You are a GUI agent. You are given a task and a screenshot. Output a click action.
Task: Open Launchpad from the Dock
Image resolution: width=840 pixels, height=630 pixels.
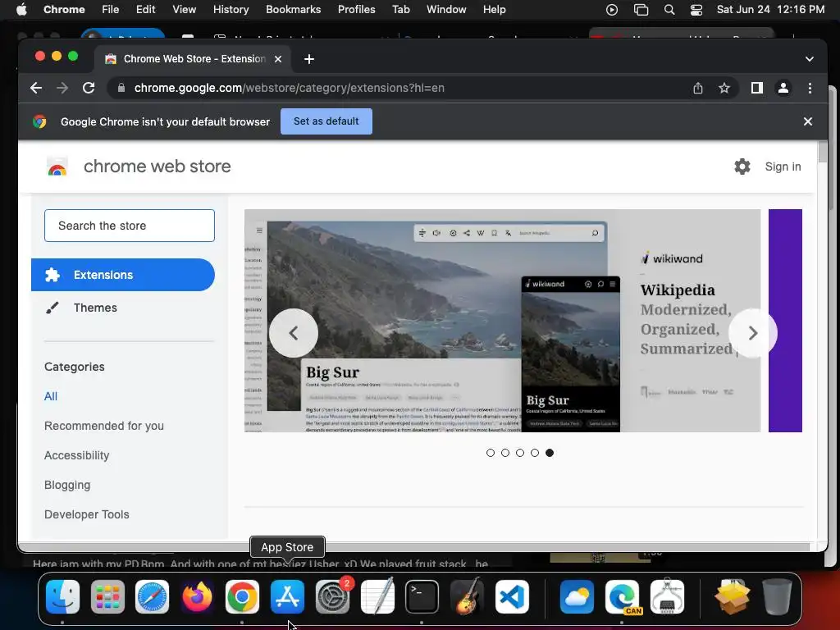(x=107, y=597)
